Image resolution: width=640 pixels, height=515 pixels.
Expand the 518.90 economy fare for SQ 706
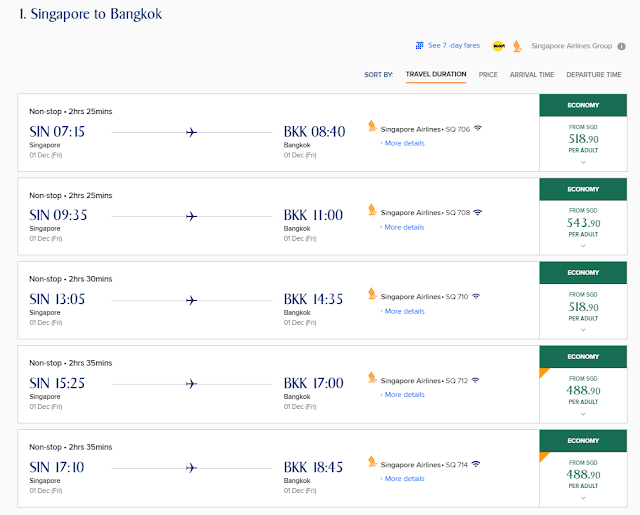pos(583,162)
